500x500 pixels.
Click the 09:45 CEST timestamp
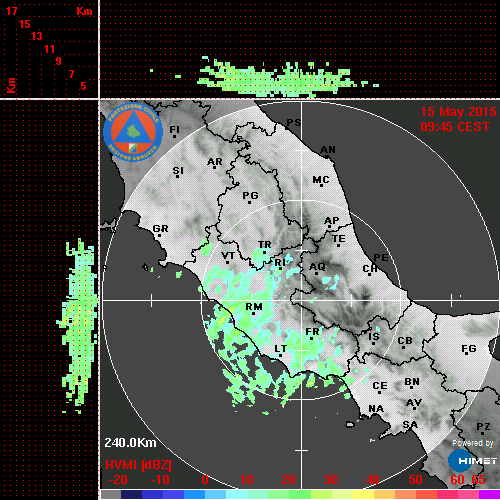tap(455, 127)
